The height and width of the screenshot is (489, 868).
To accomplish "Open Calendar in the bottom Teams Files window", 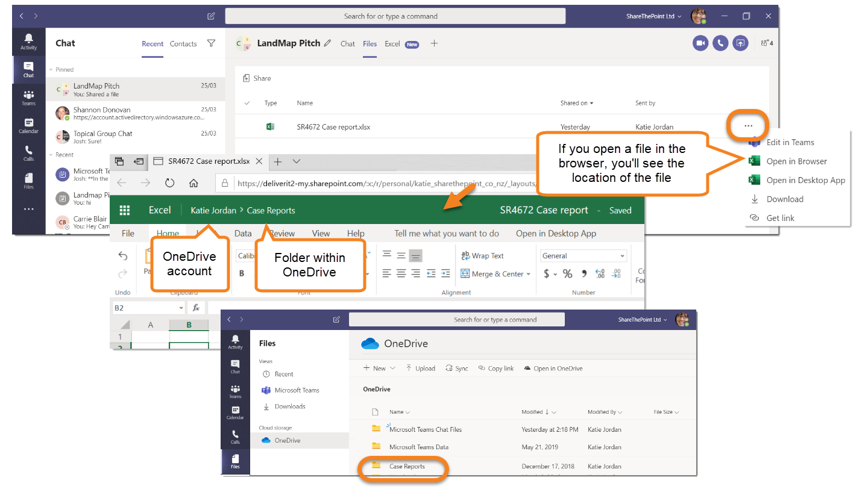I will tap(235, 413).
